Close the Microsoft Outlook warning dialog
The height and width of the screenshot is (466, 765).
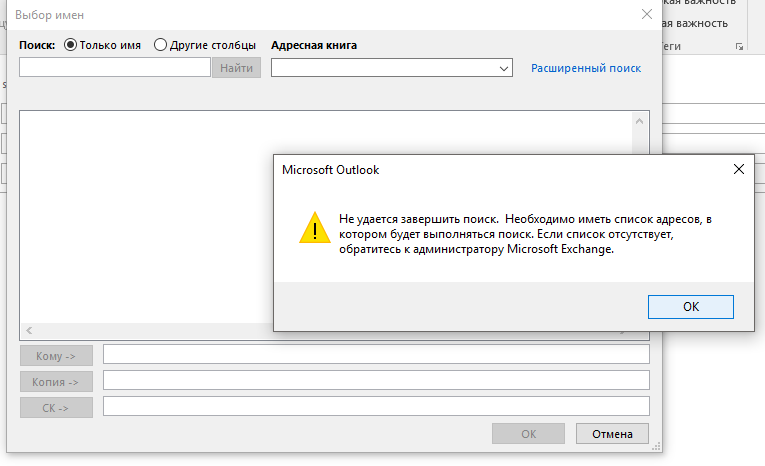tap(739, 169)
